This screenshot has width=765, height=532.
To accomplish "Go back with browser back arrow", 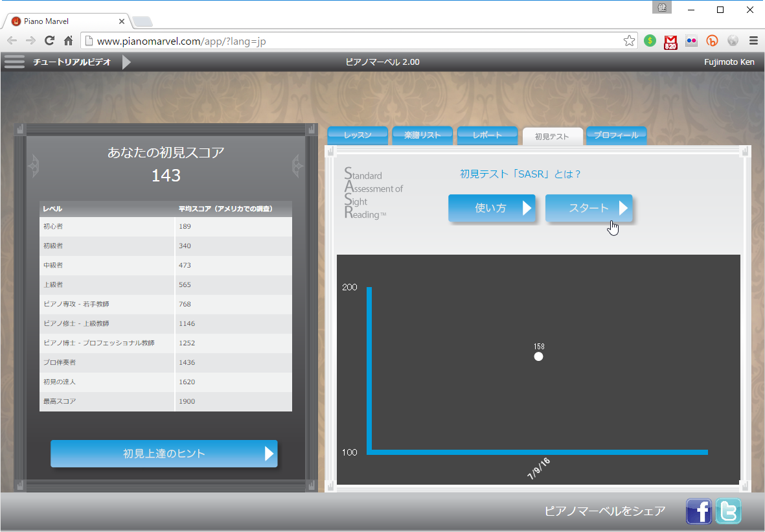I will 12,41.
